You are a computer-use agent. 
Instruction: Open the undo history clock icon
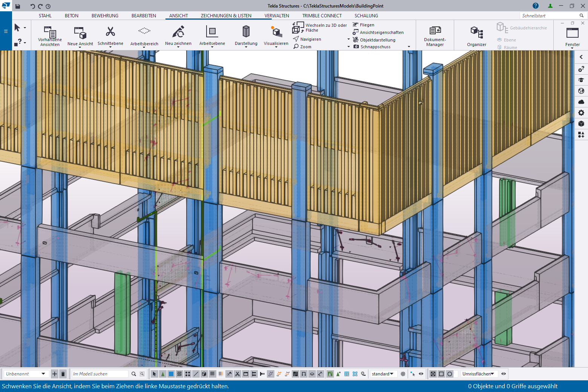48,6
